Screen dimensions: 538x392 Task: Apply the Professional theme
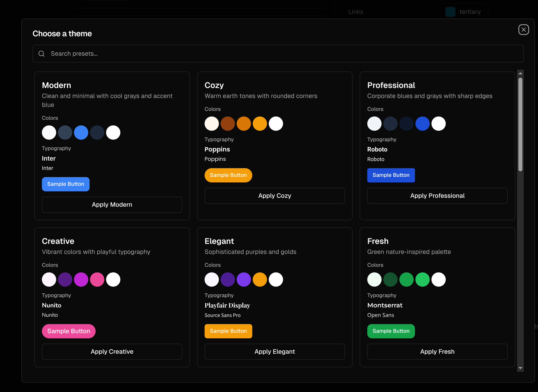click(x=437, y=196)
